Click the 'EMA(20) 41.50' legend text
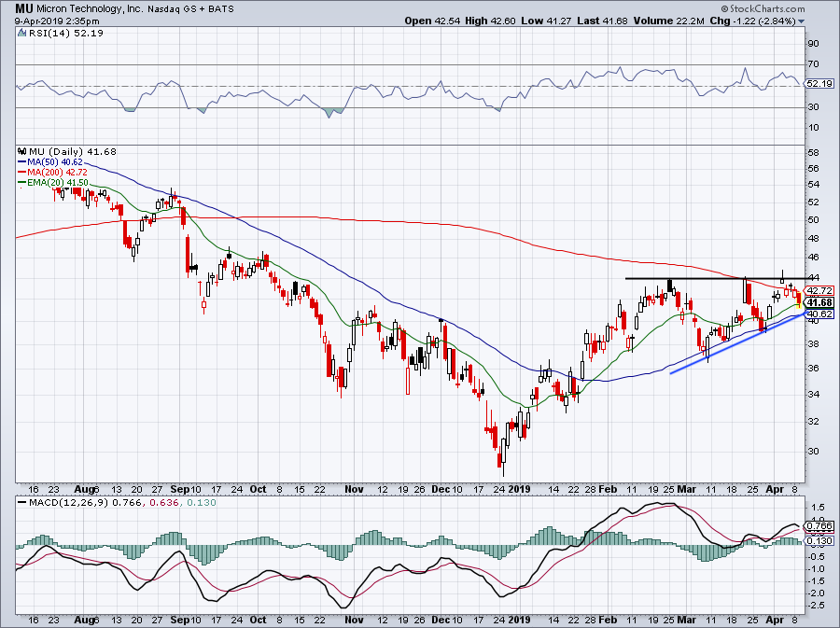This screenshot has width=840, height=628. tap(58, 183)
